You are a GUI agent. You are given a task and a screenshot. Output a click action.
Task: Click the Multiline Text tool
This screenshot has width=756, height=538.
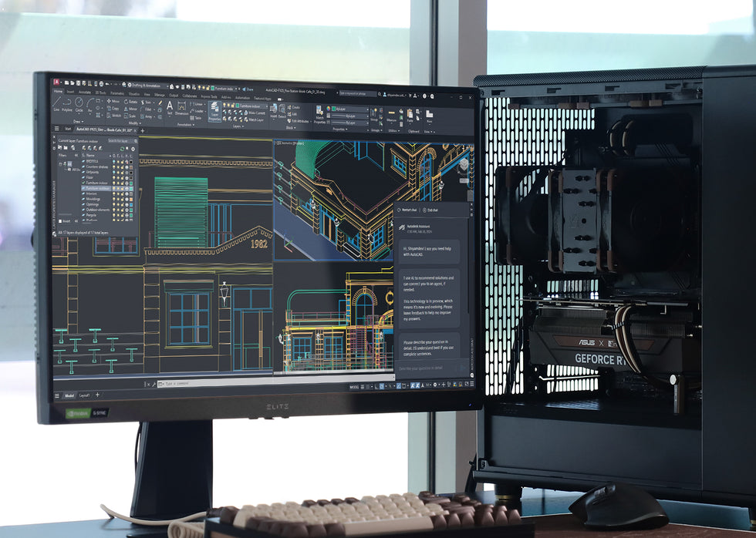pos(169,105)
